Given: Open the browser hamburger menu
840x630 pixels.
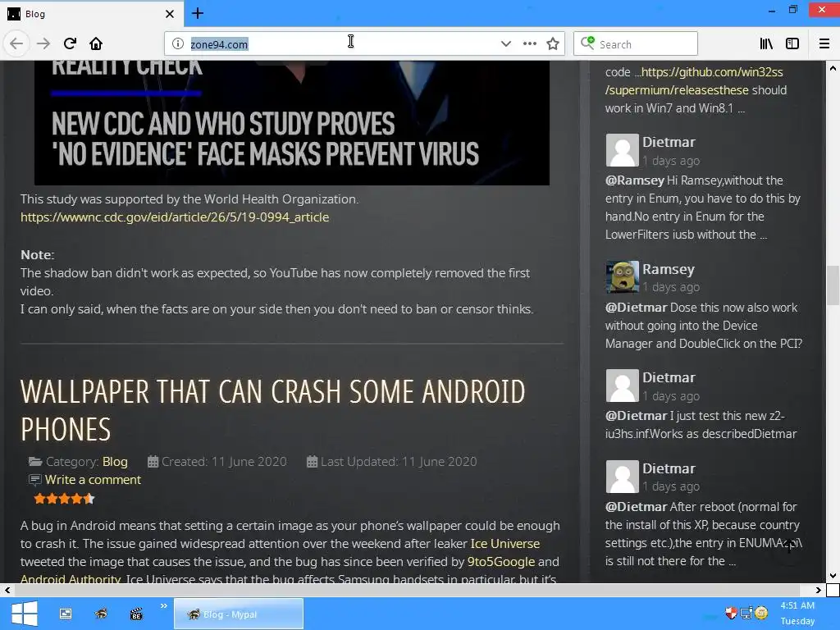Looking at the screenshot, I should click(824, 44).
